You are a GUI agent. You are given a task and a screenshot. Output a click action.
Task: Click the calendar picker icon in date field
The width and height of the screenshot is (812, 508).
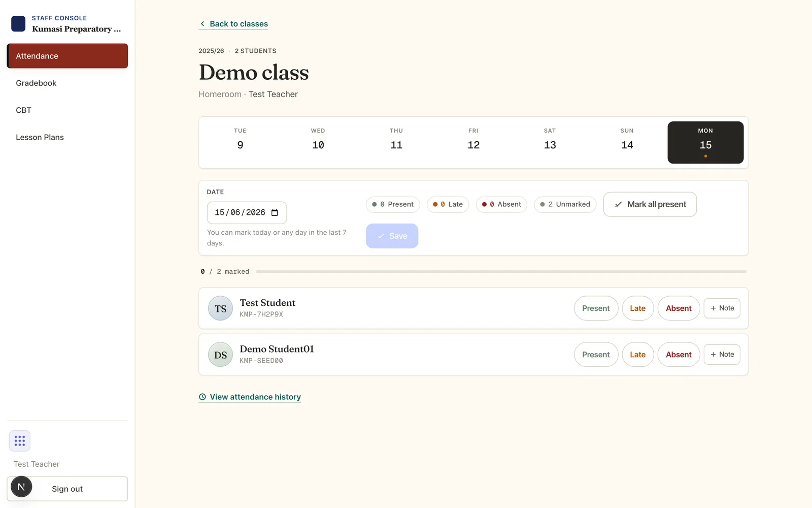click(275, 213)
